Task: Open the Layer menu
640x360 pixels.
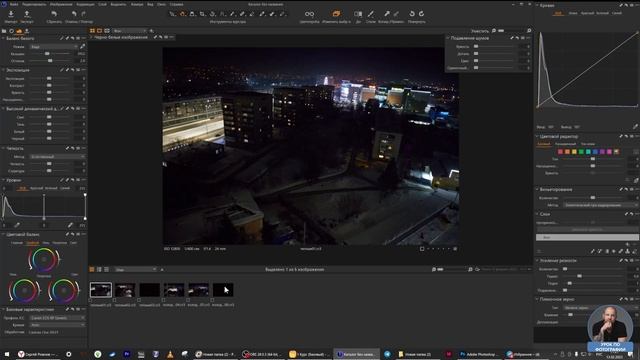Action: pos(102,4)
